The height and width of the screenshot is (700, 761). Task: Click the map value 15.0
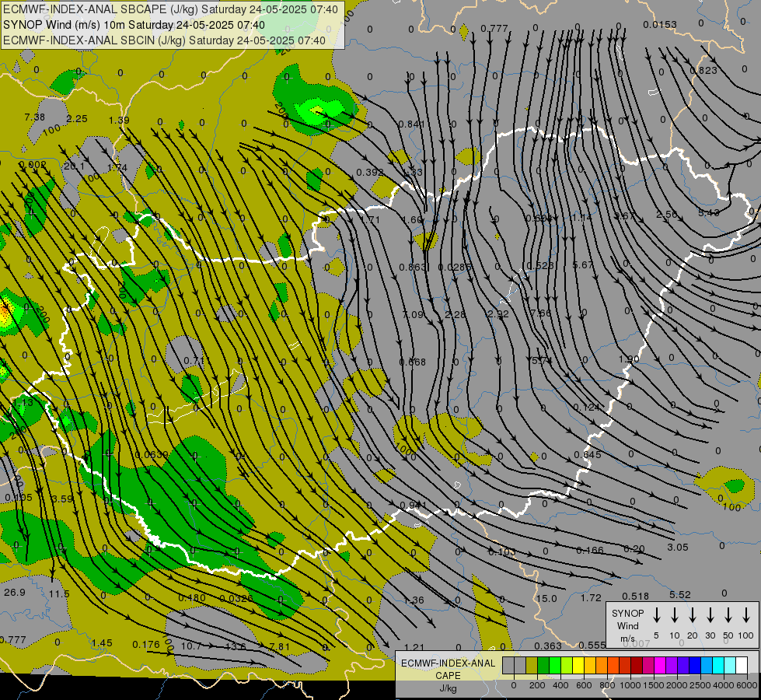[x=546, y=598]
